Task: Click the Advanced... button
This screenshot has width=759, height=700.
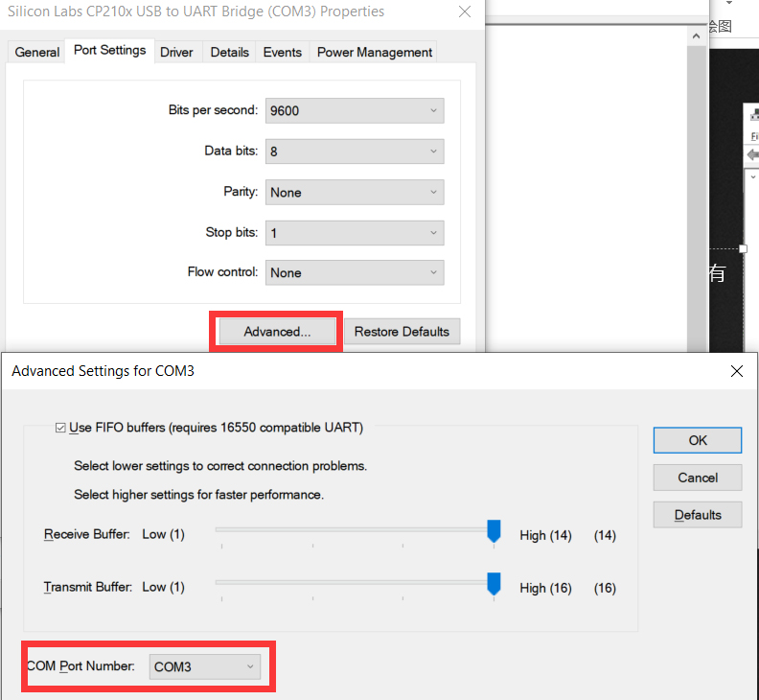Action: 277,332
